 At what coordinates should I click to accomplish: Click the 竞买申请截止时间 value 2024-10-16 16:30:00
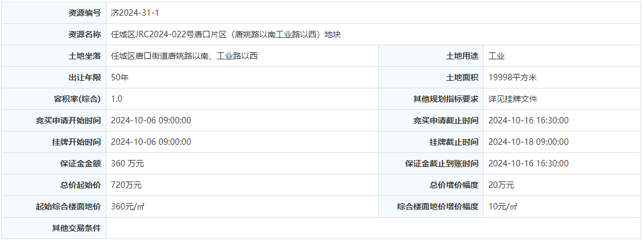[x=528, y=120]
